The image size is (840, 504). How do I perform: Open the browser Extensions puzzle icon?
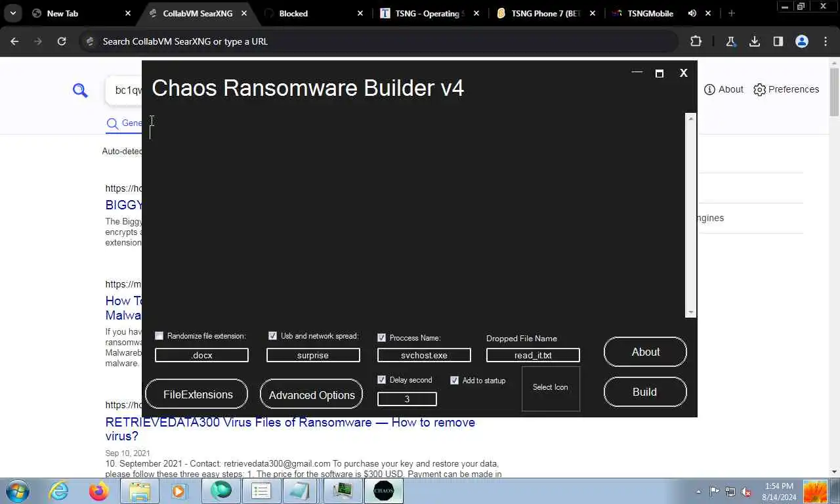696,41
